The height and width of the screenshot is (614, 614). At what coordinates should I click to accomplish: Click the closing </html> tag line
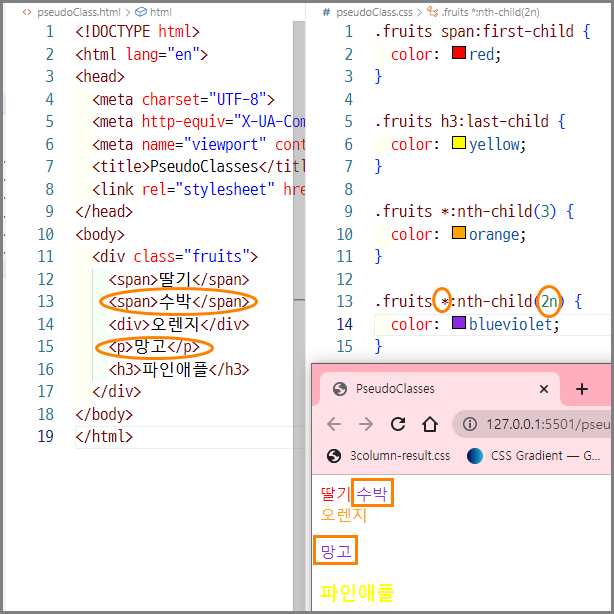(x=104, y=437)
